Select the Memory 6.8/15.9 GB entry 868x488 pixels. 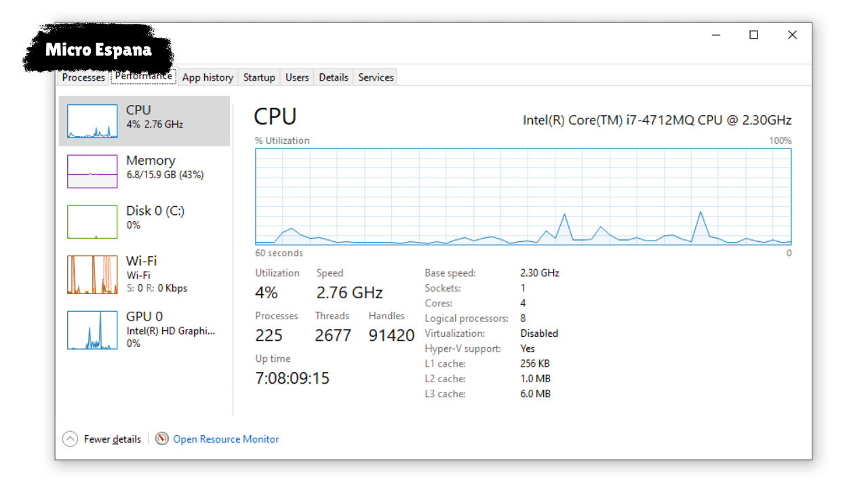pyautogui.click(x=144, y=171)
